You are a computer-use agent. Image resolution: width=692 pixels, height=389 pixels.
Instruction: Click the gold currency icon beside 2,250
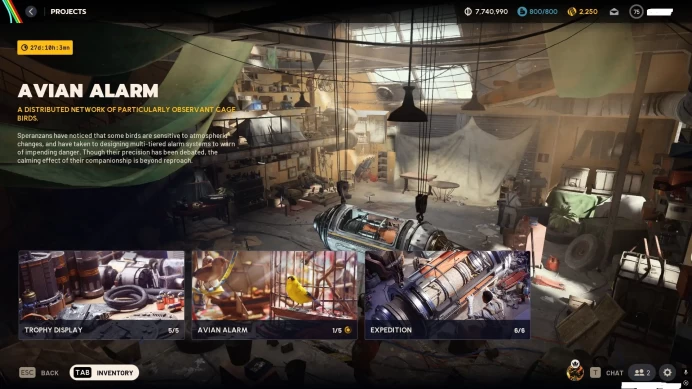click(572, 11)
